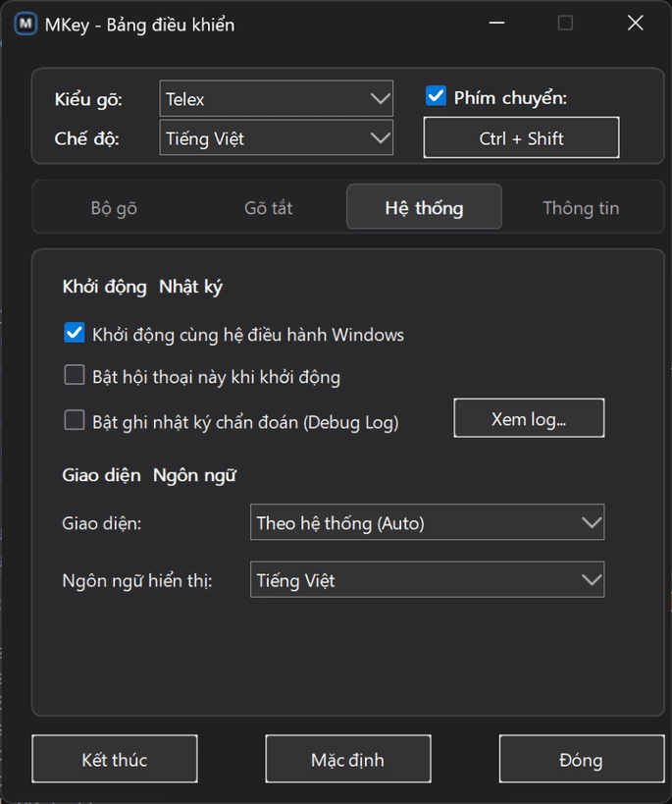Click the Chế độ: label
Screen dimensions: 672x804
tap(87, 138)
